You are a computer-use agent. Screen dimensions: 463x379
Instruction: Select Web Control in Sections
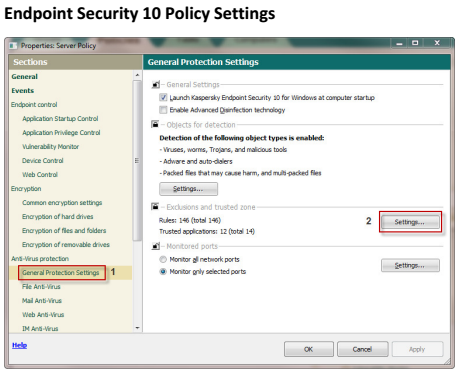pos(40,175)
